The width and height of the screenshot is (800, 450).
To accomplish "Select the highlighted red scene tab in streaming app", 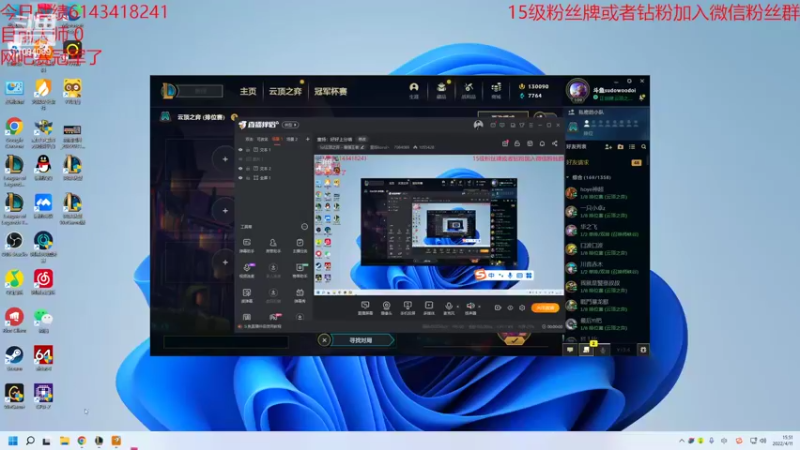I will tap(276, 139).
